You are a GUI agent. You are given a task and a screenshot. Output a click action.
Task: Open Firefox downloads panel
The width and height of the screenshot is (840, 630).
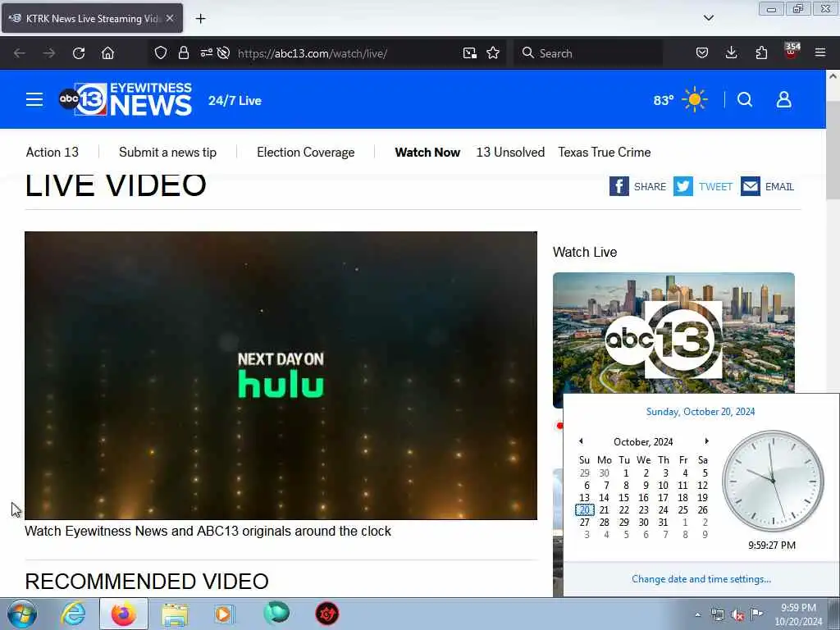click(731, 53)
